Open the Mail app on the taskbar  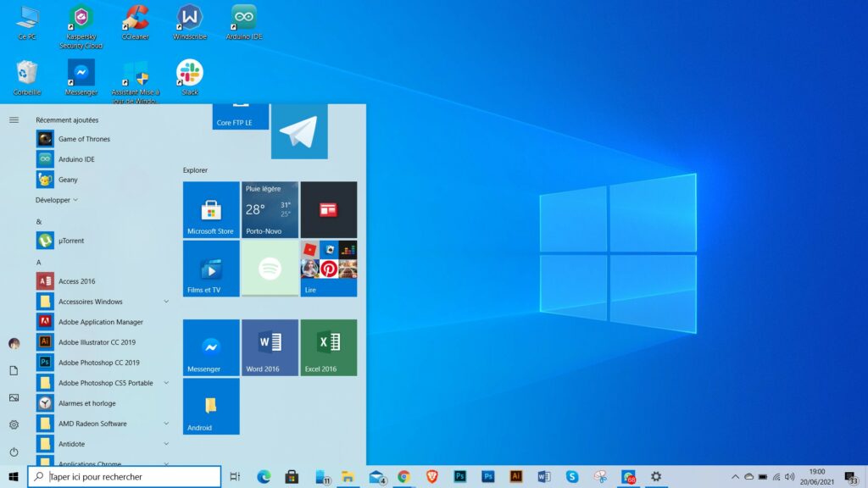point(376,476)
